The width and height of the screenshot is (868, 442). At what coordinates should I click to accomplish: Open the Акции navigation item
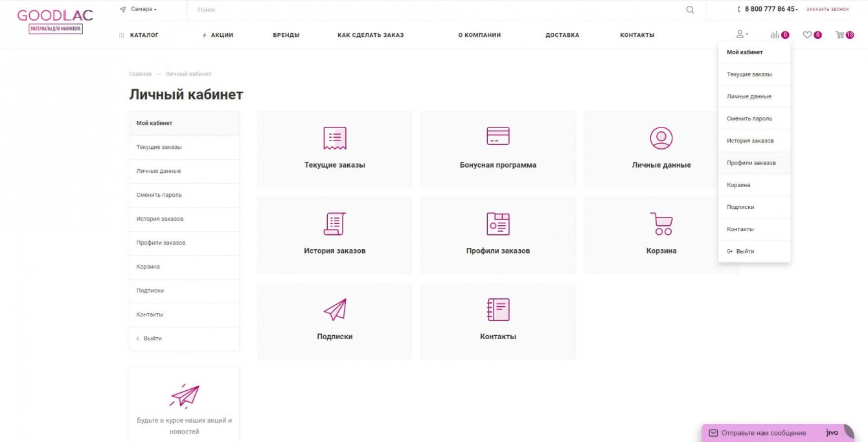click(x=222, y=35)
